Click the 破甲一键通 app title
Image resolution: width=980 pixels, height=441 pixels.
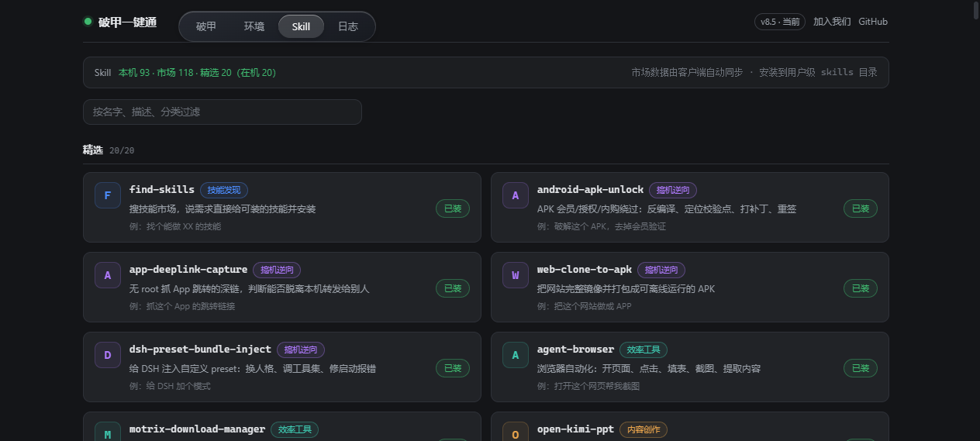coord(127,22)
